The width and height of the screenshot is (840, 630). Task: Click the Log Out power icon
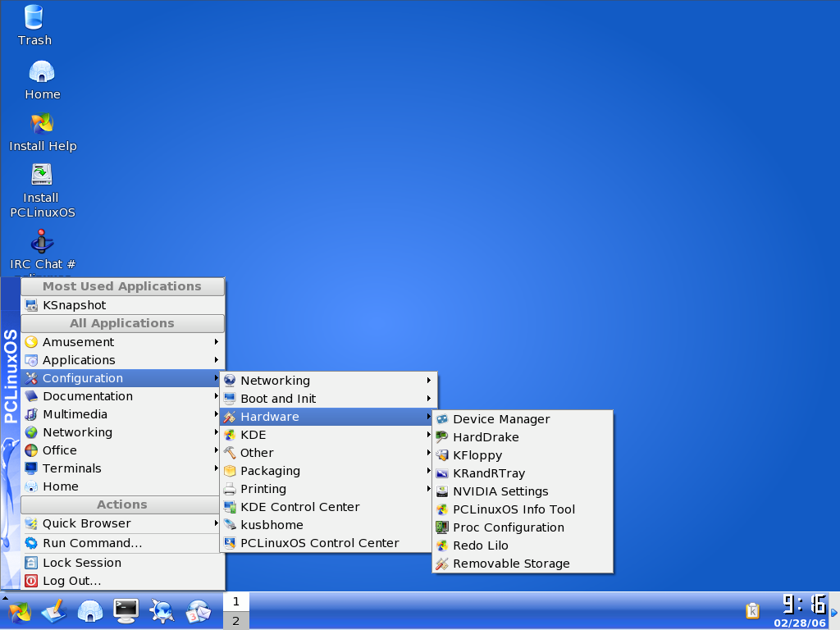pos(32,581)
